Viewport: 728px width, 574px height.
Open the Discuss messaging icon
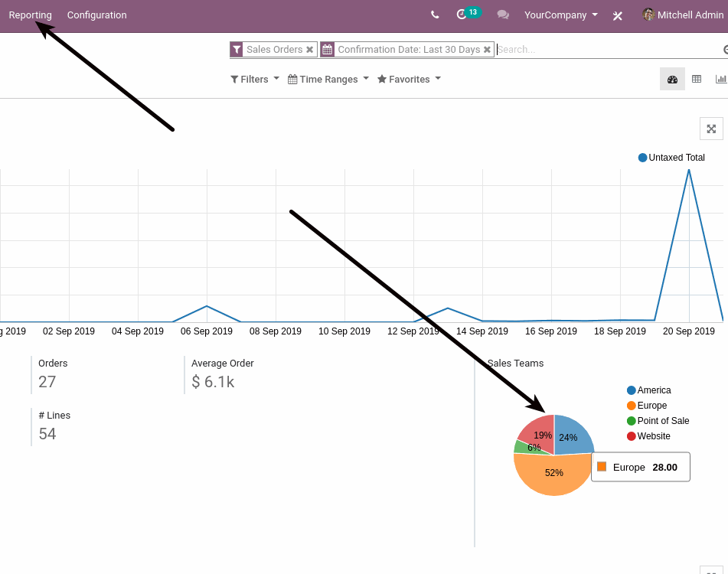[x=503, y=15]
